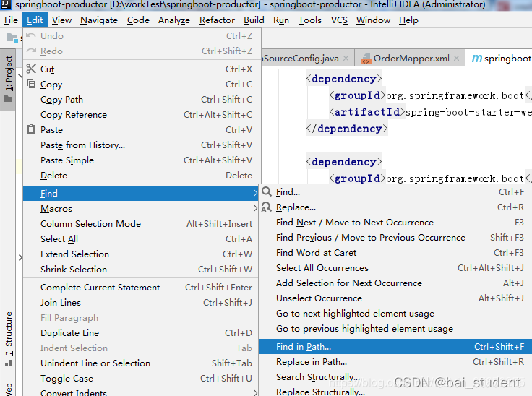Open the Code menu
532x396 pixels.
pos(138,20)
